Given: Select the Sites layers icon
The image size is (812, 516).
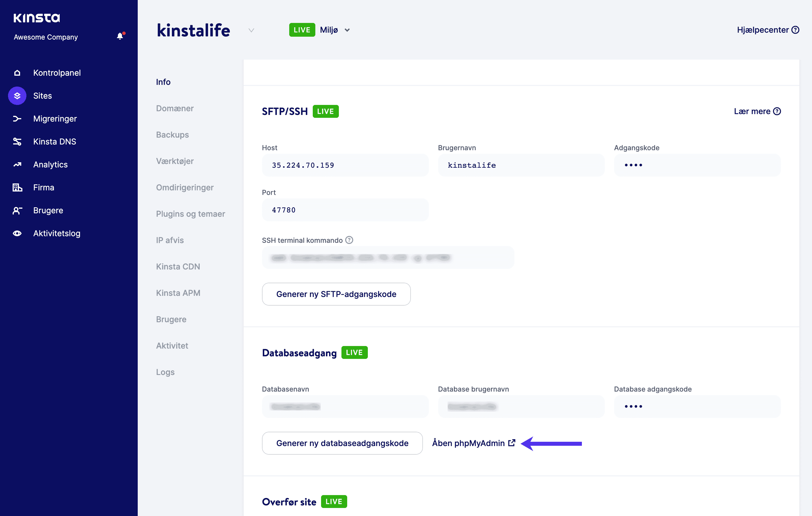Looking at the screenshot, I should click(x=17, y=96).
